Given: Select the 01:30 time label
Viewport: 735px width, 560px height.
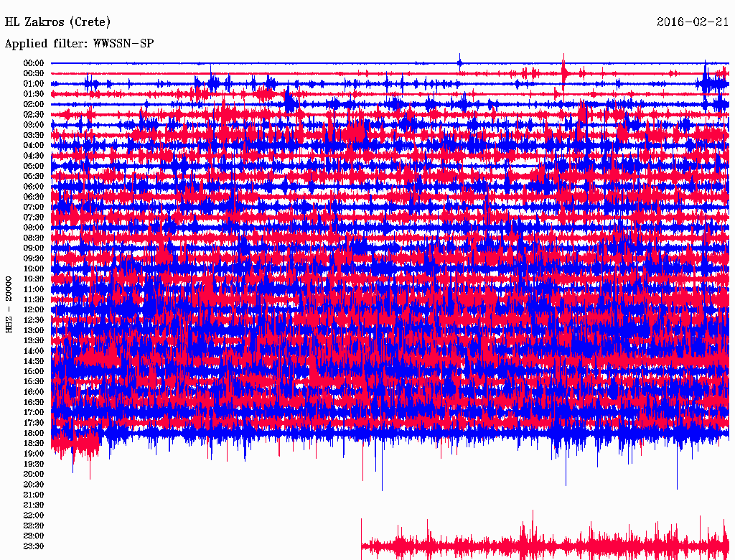Looking at the screenshot, I should tap(34, 94).
